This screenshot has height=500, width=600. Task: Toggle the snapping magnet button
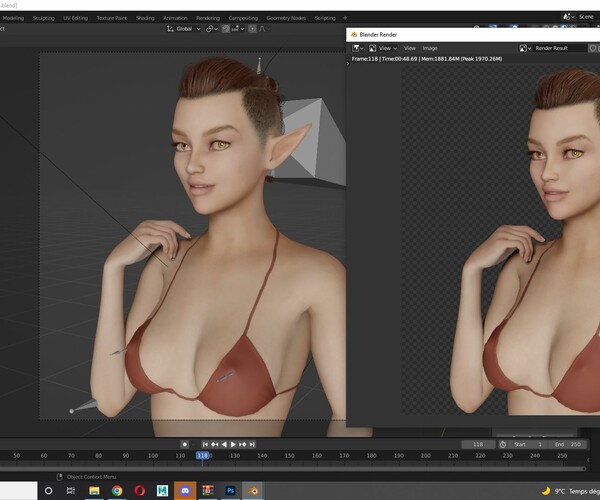point(226,29)
